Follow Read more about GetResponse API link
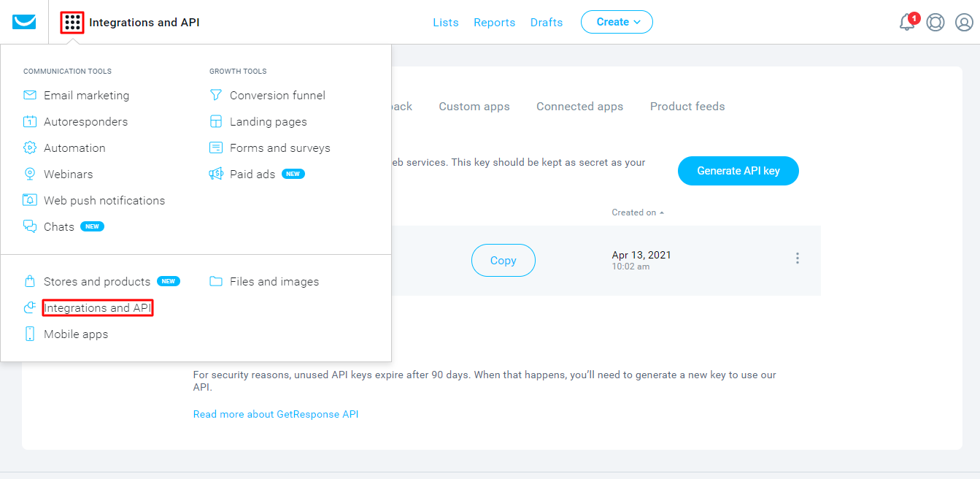The image size is (980, 479). (x=276, y=414)
